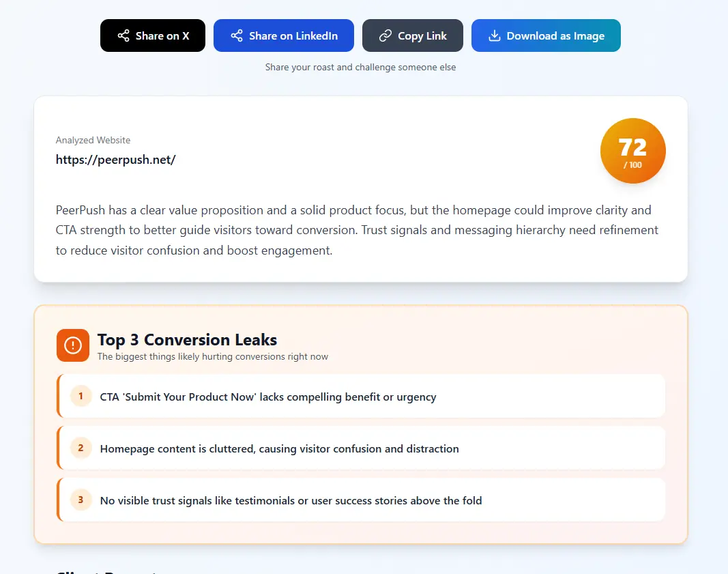Click the 'Top 3 Conversion Leaks' heading
Image resolution: width=728 pixels, height=574 pixels.
point(187,340)
